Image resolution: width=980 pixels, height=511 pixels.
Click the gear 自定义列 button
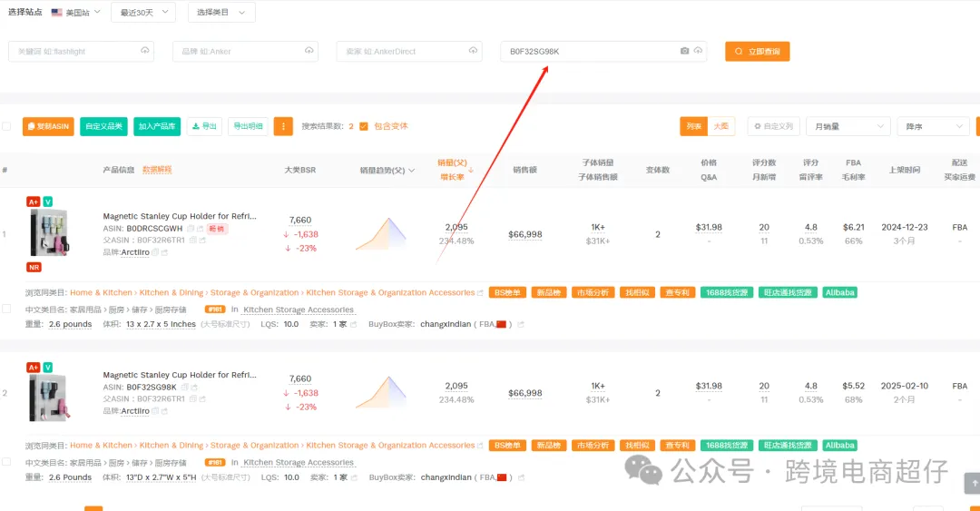773,126
